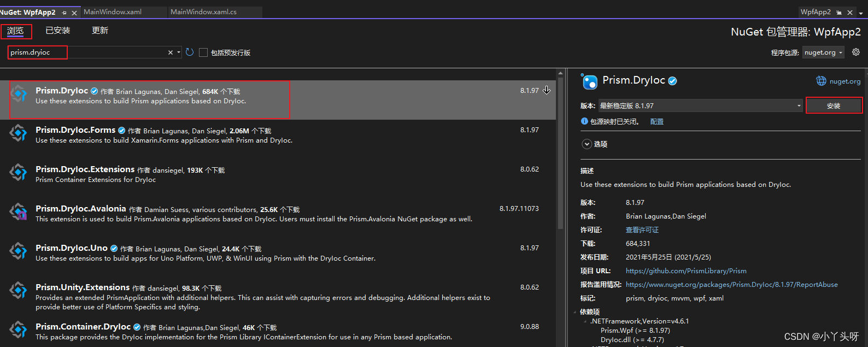
Task: Click the package list vertical scrollbar thumb
Action: point(560,153)
